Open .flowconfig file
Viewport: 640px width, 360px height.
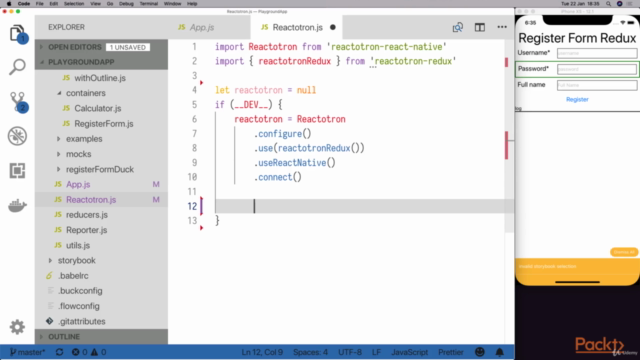coord(101,306)
